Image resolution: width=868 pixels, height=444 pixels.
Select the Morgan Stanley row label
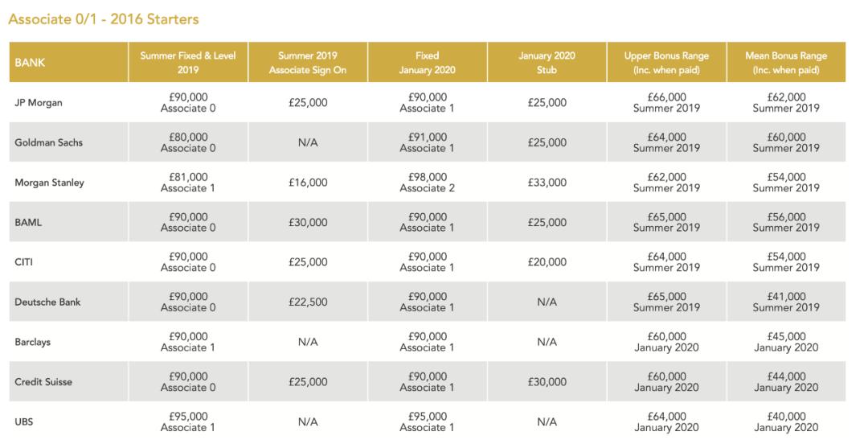pos(49,183)
